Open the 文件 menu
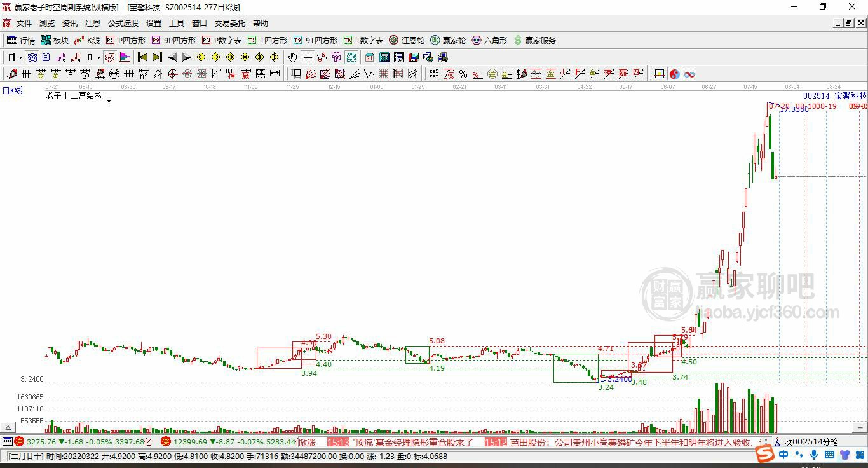The image size is (868, 468). [x=24, y=23]
